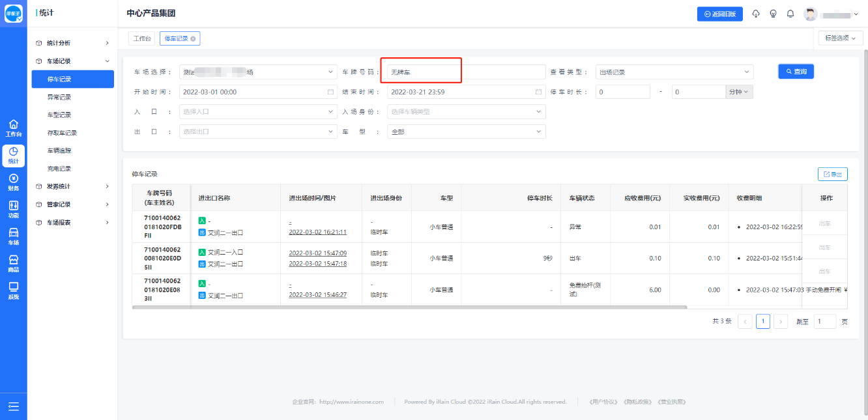Open the 分钟 duration unit dropdown

click(739, 92)
